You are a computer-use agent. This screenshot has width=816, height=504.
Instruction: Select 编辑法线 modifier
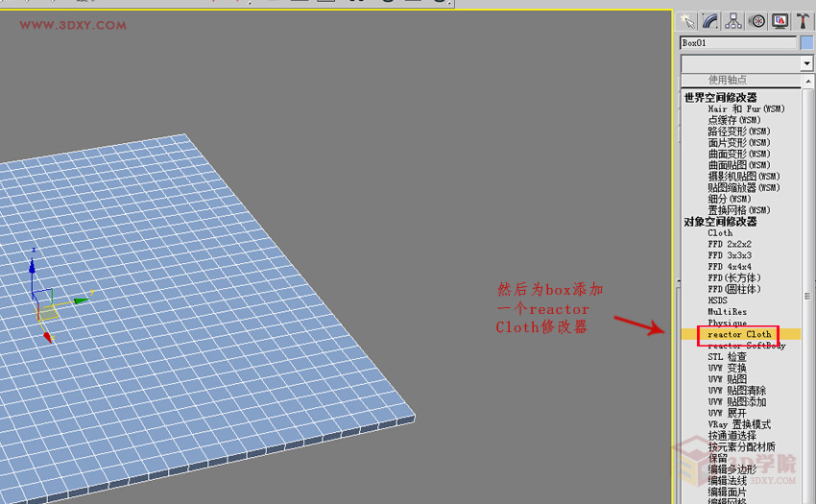click(x=727, y=481)
